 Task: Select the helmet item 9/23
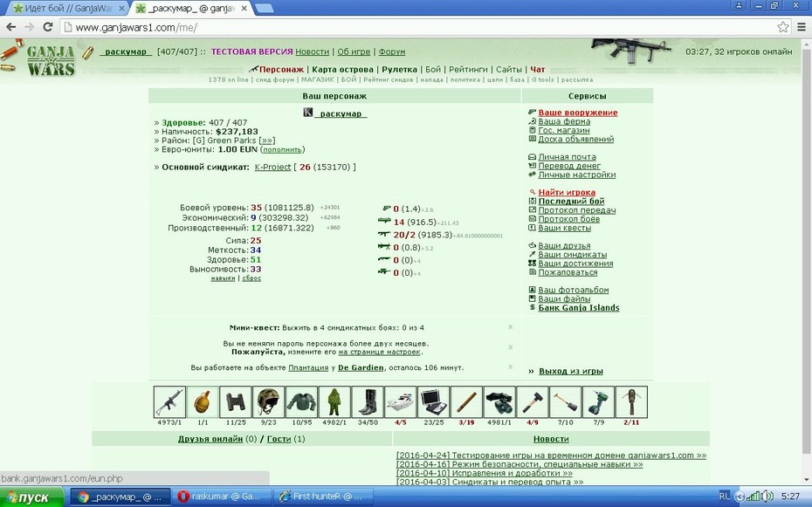pyautogui.click(x=268, y=402)
